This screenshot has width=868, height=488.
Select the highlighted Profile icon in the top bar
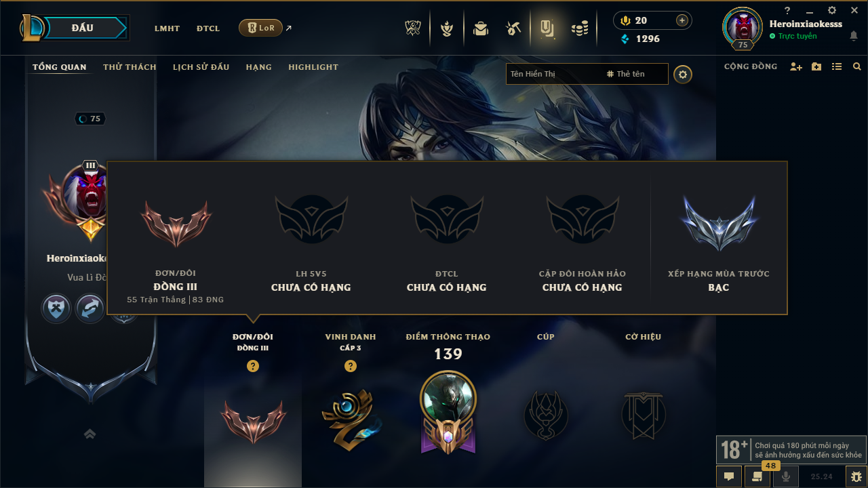[x=547, y=28]
